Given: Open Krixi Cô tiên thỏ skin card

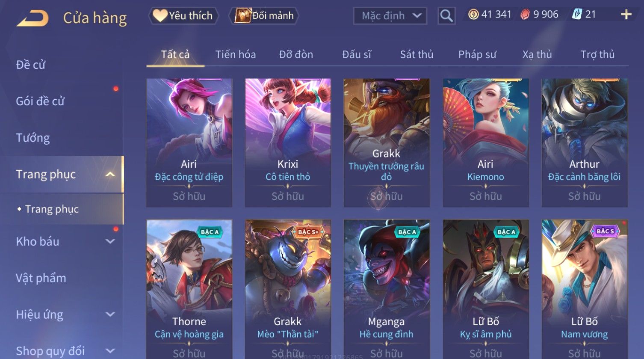Looking at the screenshot, I should coord(288,143).
